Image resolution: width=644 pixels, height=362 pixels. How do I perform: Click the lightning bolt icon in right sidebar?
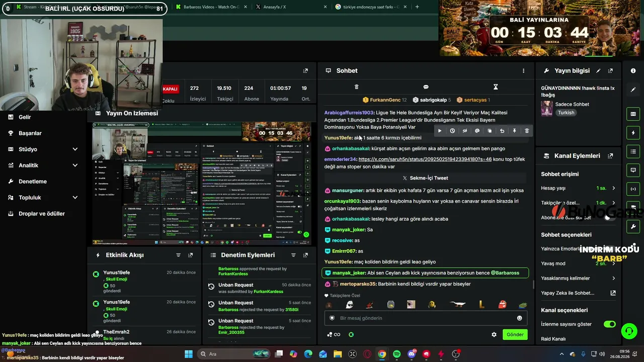click(633, 133)
